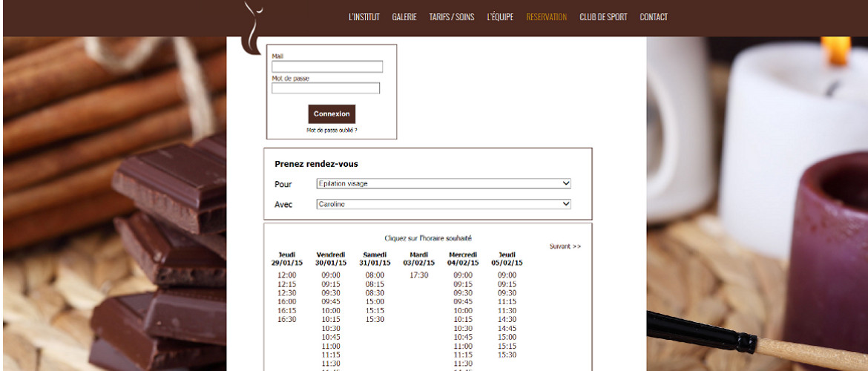The height and width of the screenshot is (371, 868).
Task: Book Jeudi 29/01/15 at 12:00
Action: [x=287, y=275]
